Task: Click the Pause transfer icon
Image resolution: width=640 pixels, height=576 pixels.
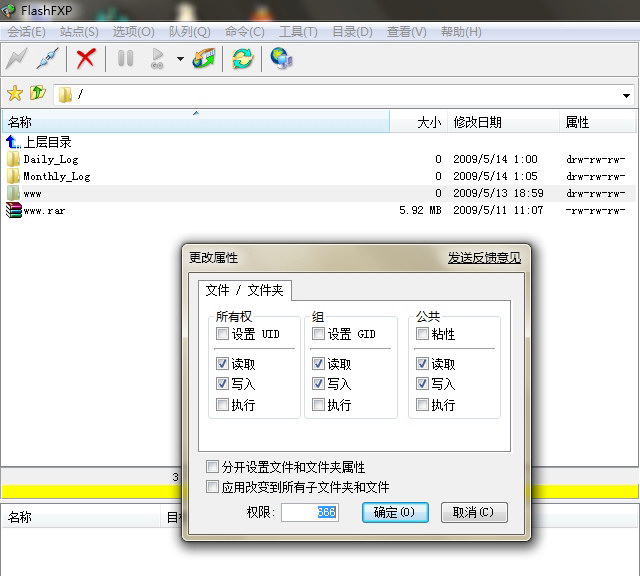Action: point(125,58)
